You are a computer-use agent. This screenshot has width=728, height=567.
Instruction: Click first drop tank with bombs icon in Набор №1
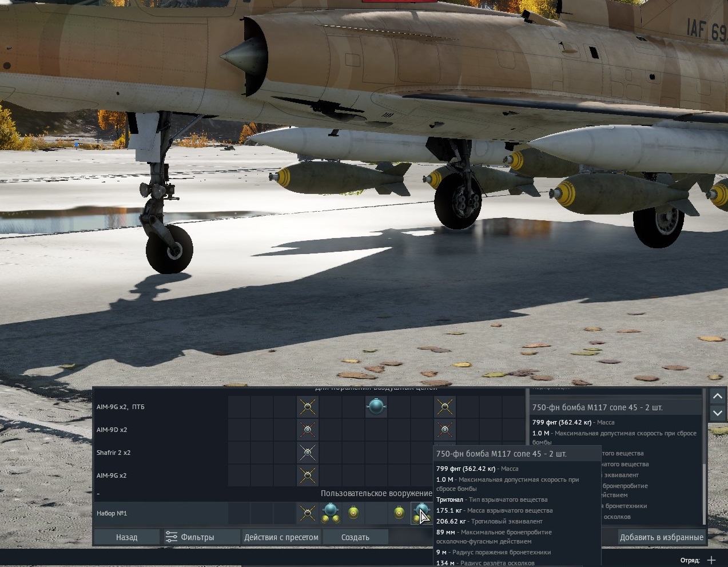[x=331, y=513]
